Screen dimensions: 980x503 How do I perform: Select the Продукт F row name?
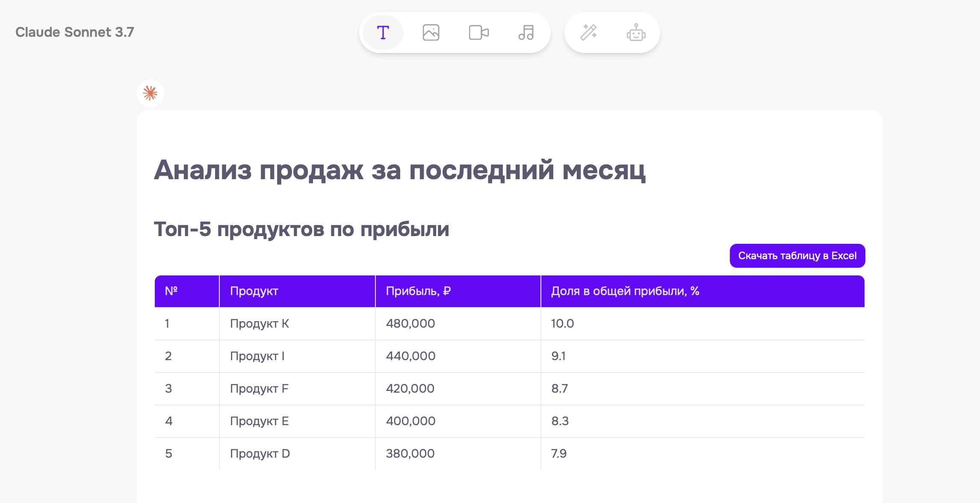pos(259,388)
